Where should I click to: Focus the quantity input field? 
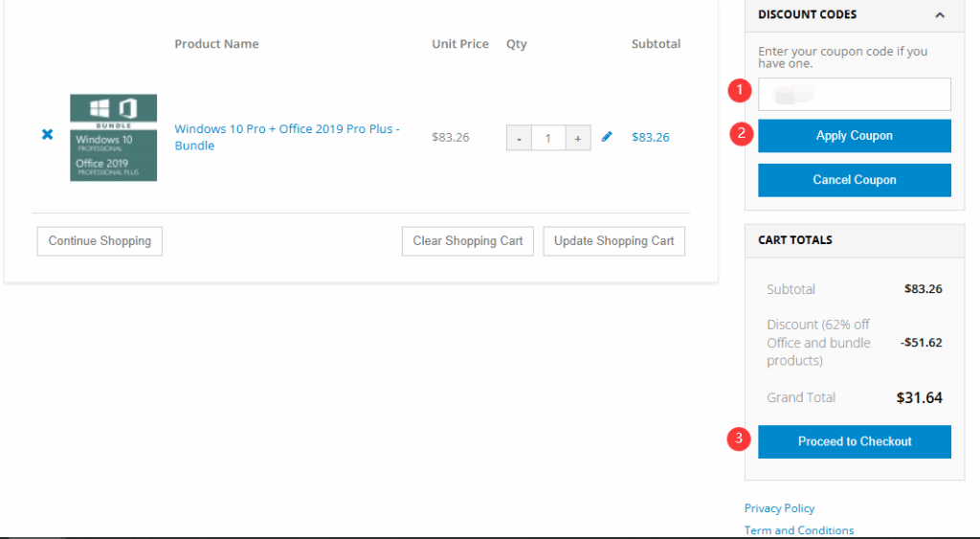[548, 138]
